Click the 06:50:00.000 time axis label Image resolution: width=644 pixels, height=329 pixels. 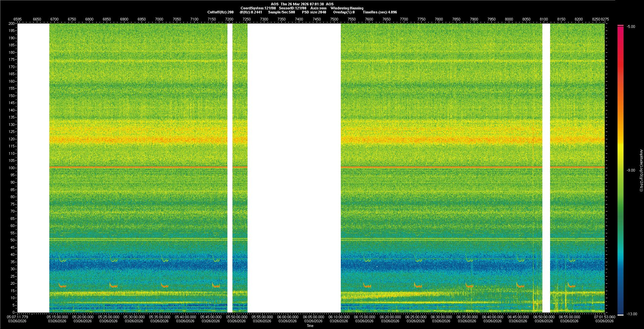[544, 317]
